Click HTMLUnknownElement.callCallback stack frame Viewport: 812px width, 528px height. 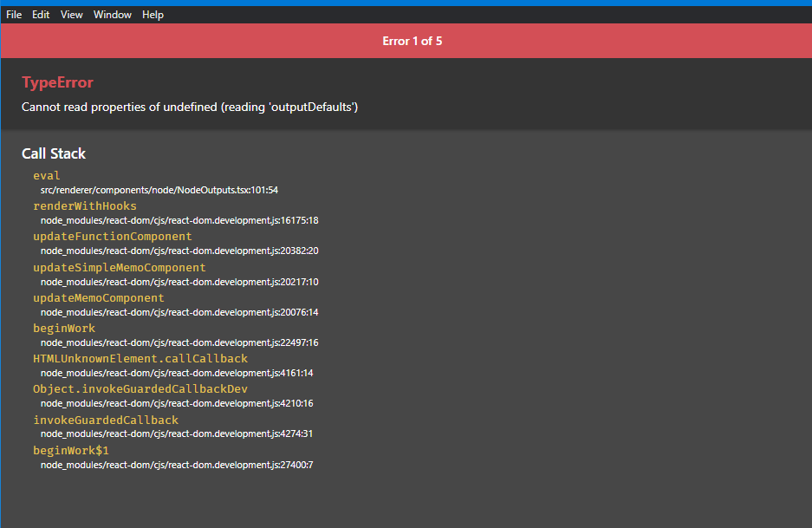(140, 358)
